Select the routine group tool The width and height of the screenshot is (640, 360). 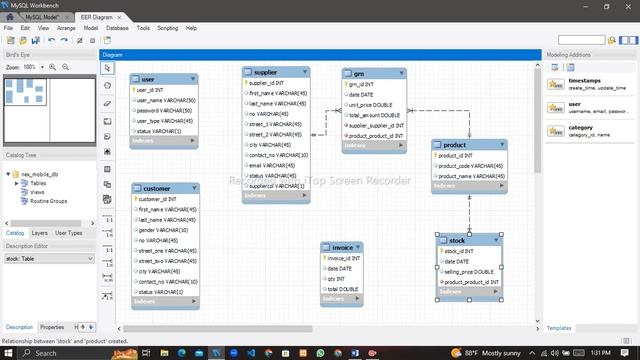[107, 200]
